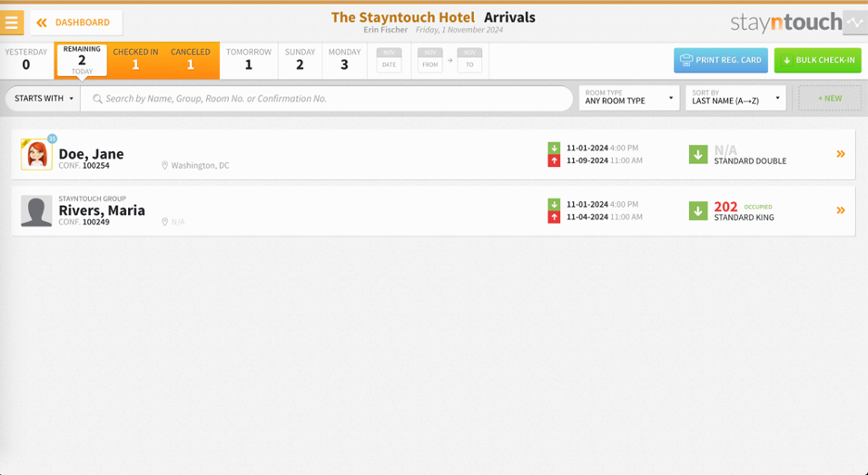Click the Washington, DC location text

[199, 165]
